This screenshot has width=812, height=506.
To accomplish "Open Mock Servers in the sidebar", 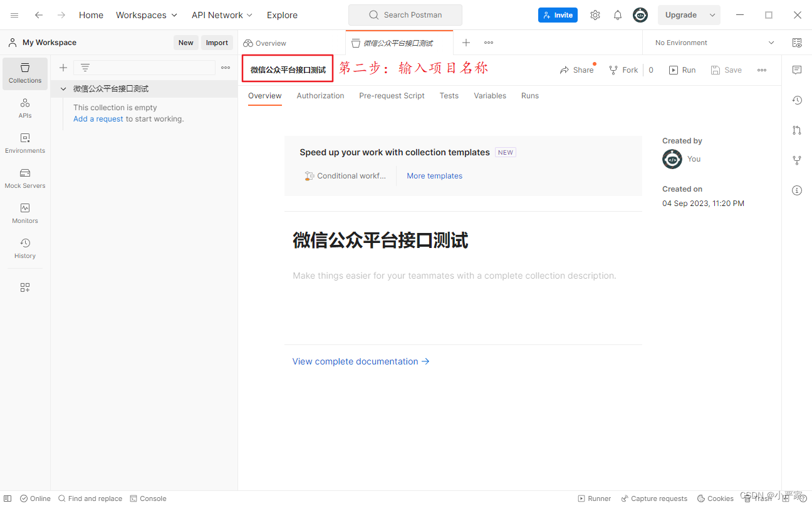I will [25, 178].
